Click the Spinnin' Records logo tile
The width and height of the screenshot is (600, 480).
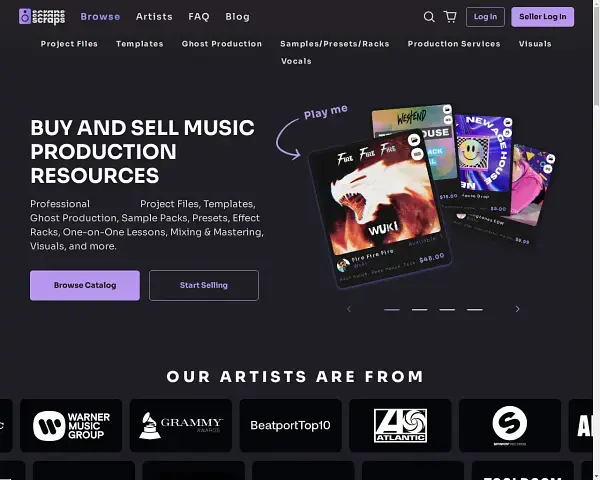tap(510, 425)
